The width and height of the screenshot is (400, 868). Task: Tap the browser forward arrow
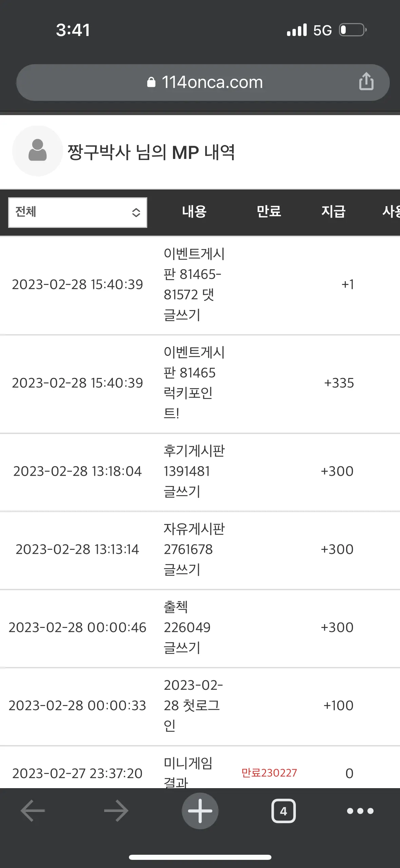[x=116, y=811]
